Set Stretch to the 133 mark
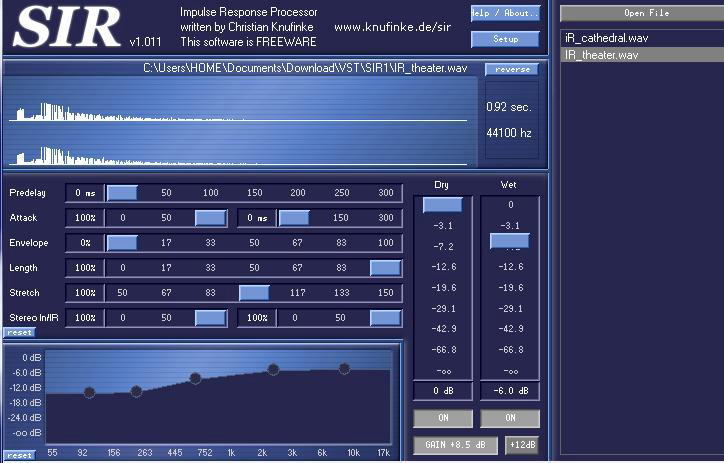The height and width of the screenshot is (463, 724). (x=342, y=293)
